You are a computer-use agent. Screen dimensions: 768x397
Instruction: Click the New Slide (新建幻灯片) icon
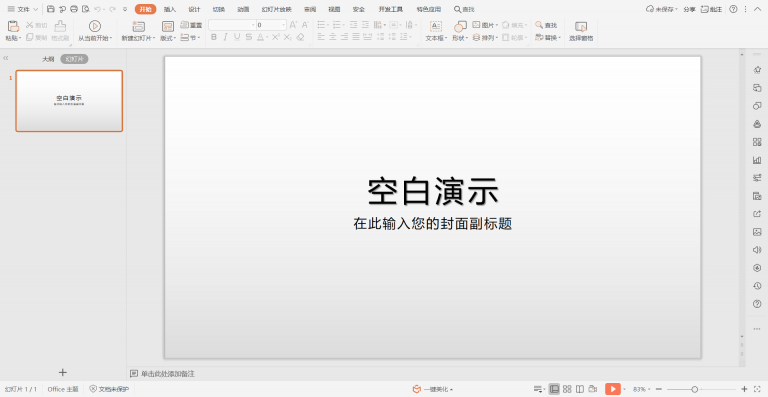click(139, 27)
